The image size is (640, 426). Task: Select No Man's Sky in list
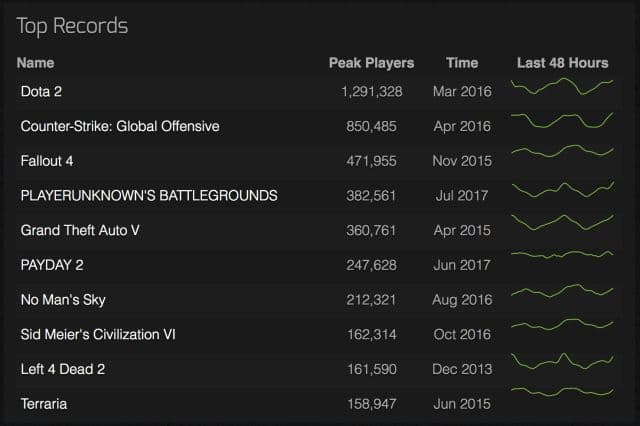coord(63,300)
